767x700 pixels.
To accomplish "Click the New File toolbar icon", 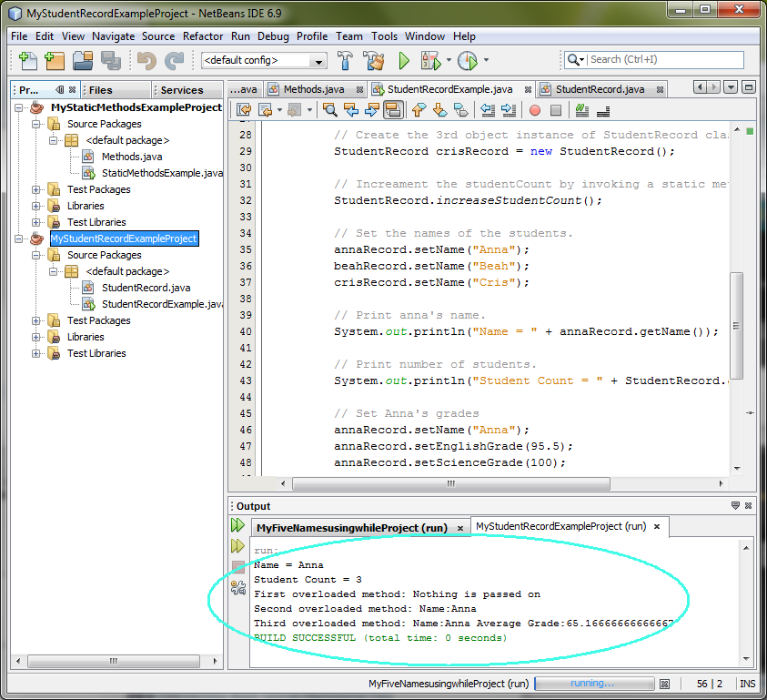I will (27, 60).
